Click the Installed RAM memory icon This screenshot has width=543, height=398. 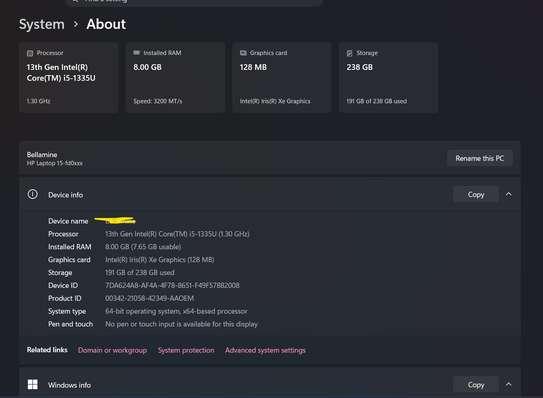pos(136,53)
